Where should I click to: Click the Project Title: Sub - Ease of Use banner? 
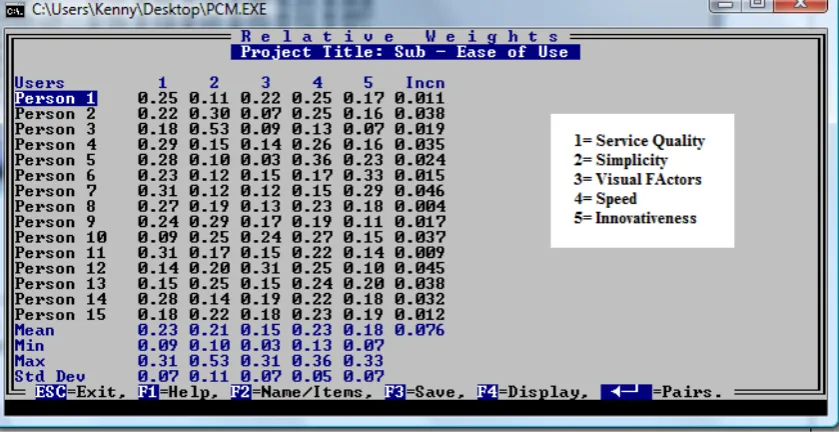(x=405, y=52)
